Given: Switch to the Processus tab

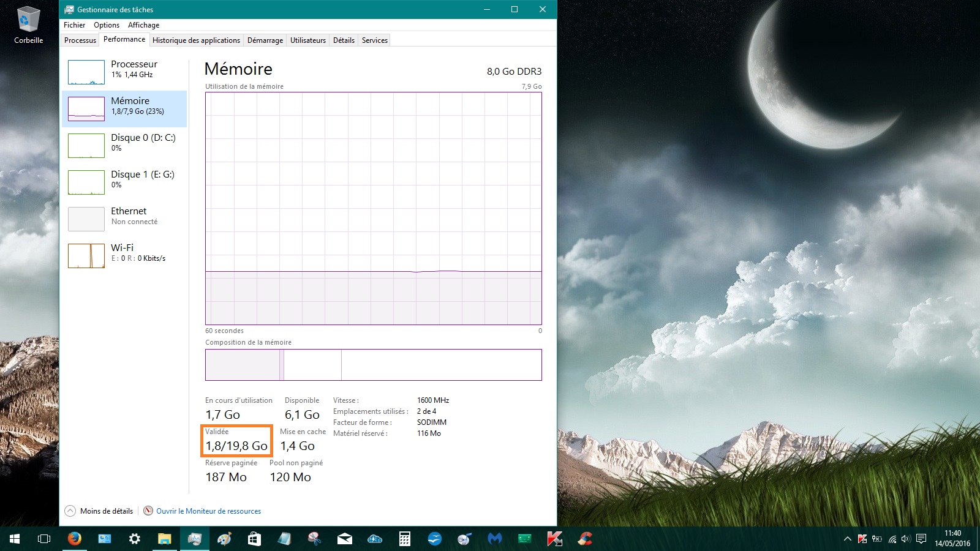Looking at the screenshot, I should click(80, 40).
